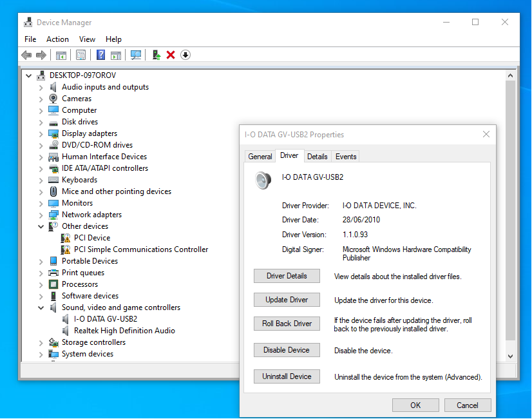Click the Device Manager title bar icon
The image size is (532, 419).
[28, 23]
